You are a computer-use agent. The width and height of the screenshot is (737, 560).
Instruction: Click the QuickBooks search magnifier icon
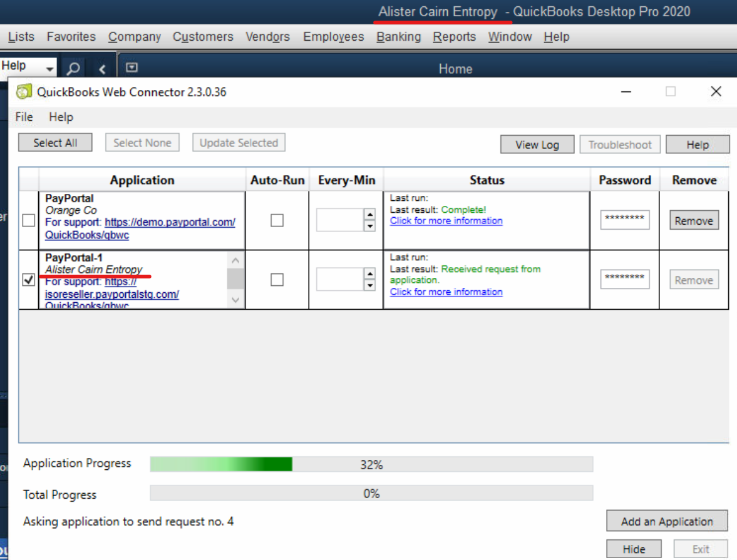tap(73, 69)
